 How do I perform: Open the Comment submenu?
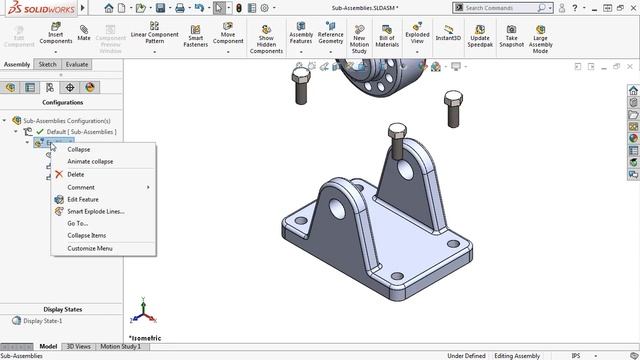click(103, 187)
